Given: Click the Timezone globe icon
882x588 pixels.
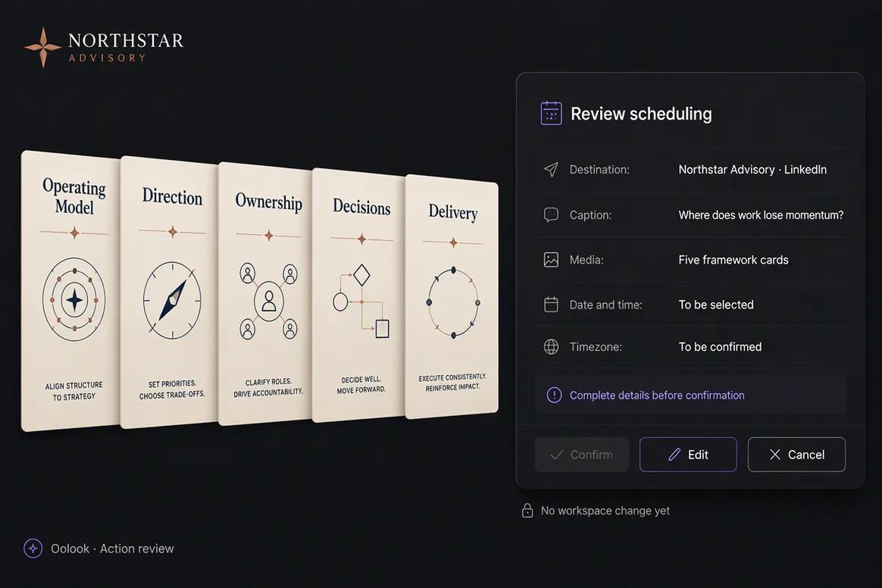Looking at the screenshot, I should tap(552, 346).
